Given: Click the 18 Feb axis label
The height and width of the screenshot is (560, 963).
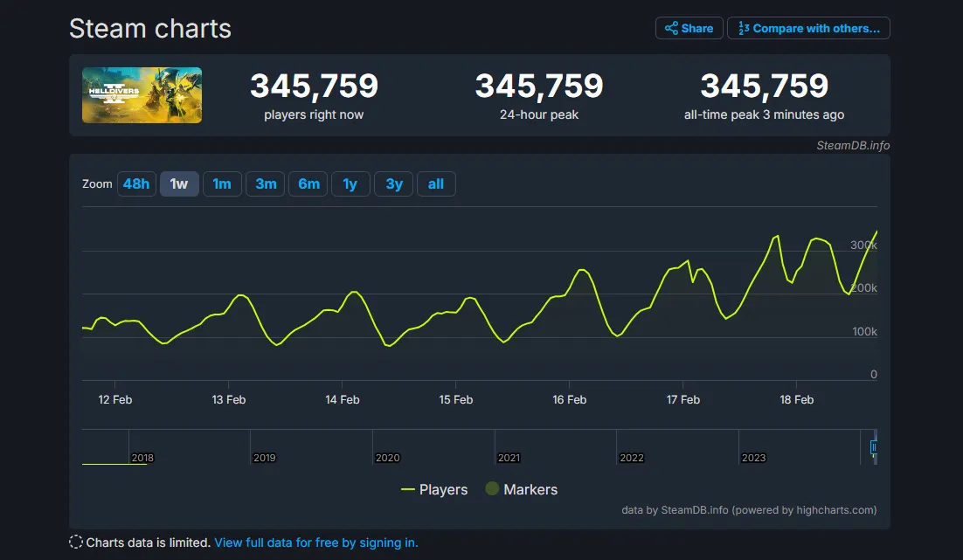Looking at the screenshot, I should click(x=797, y=400).
